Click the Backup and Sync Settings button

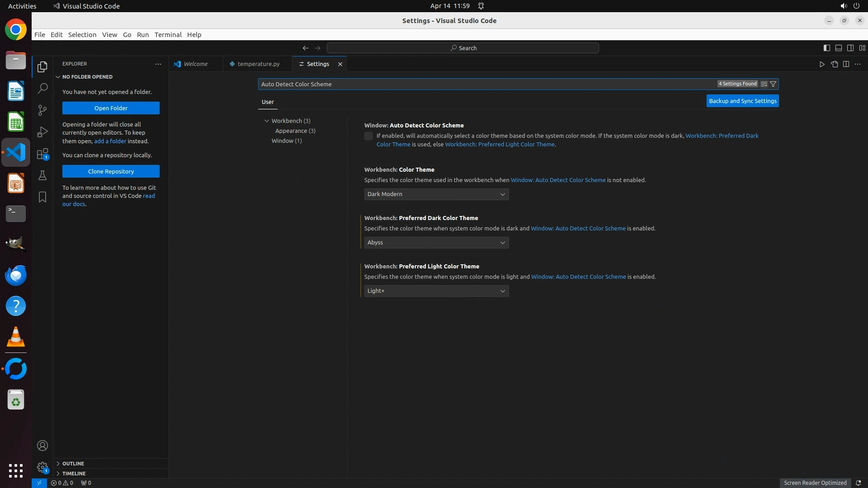click(x=742, y=101)
